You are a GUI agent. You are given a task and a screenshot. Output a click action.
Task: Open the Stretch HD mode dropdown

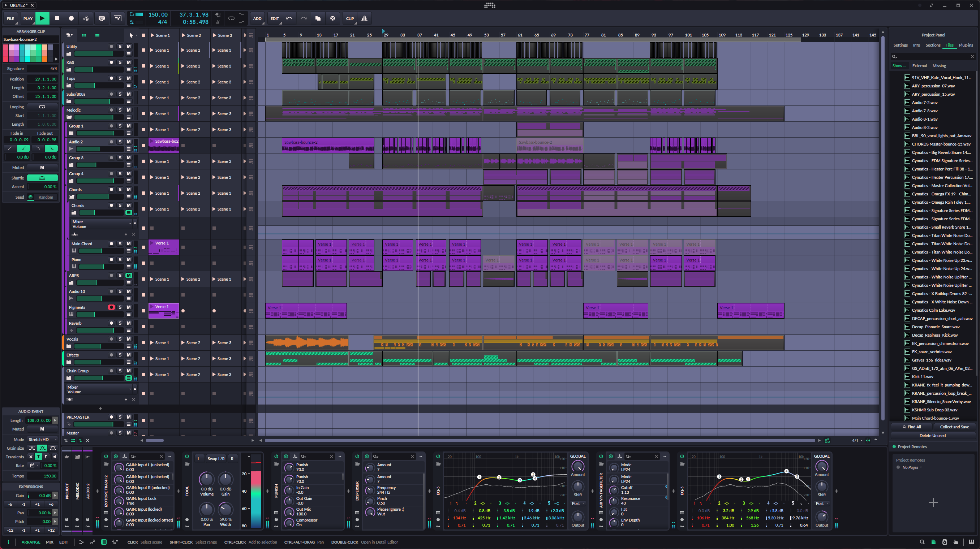pos(42,440)
